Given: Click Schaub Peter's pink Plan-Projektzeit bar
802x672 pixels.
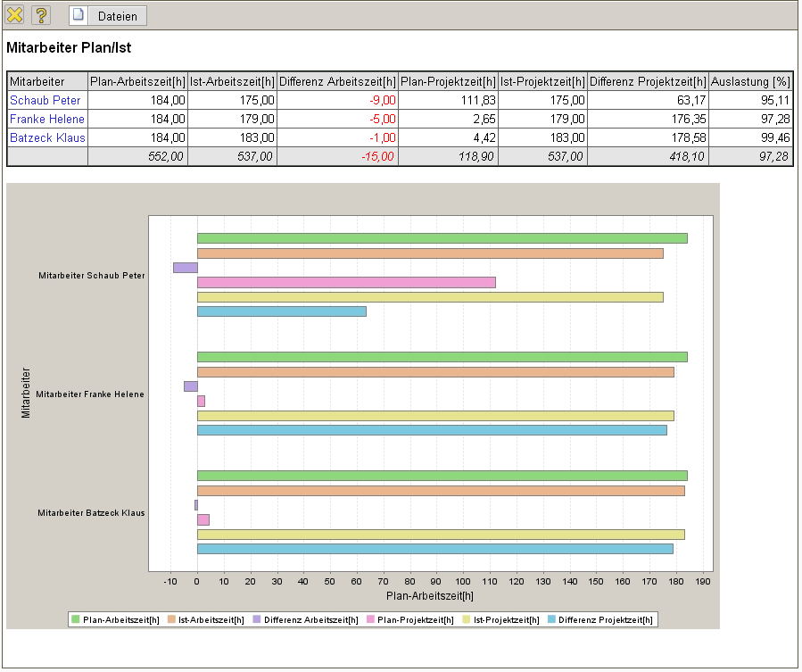Looking at the screenshot, I should (346, 282).
